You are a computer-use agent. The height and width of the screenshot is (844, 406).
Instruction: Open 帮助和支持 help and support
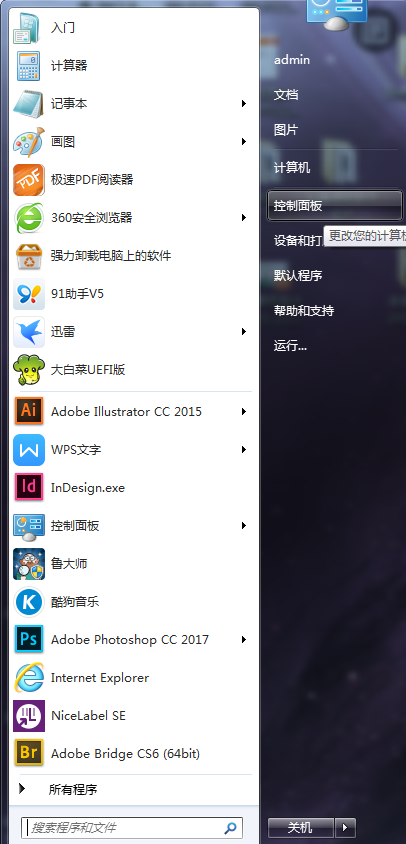304,311
